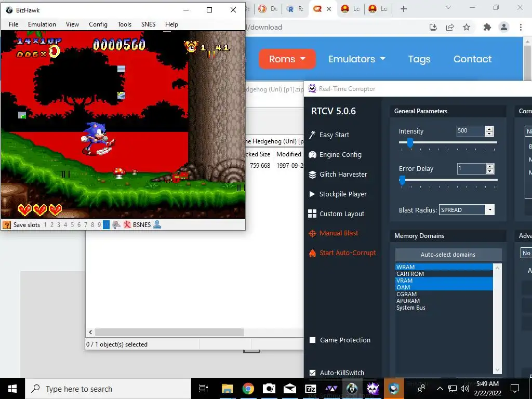Click the RTCV skull icon in taskbar
The image size is (532, 399).
373,389
